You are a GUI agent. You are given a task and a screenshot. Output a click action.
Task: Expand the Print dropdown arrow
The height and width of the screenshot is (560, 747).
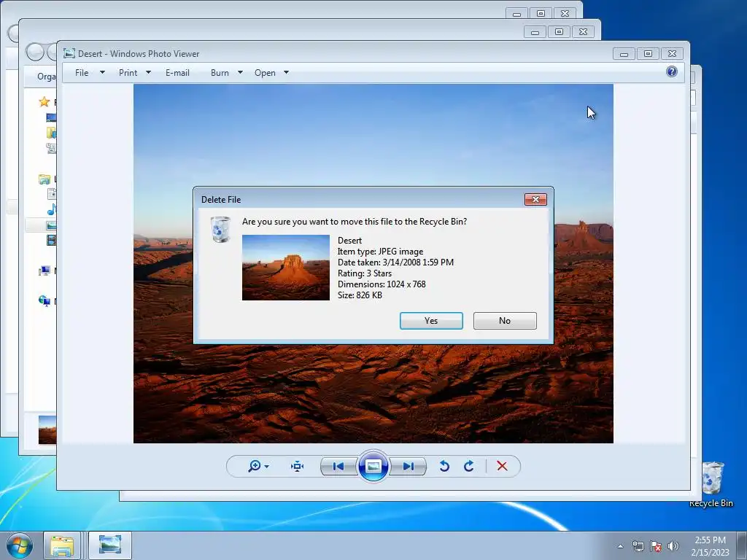[x=148, y=72]
